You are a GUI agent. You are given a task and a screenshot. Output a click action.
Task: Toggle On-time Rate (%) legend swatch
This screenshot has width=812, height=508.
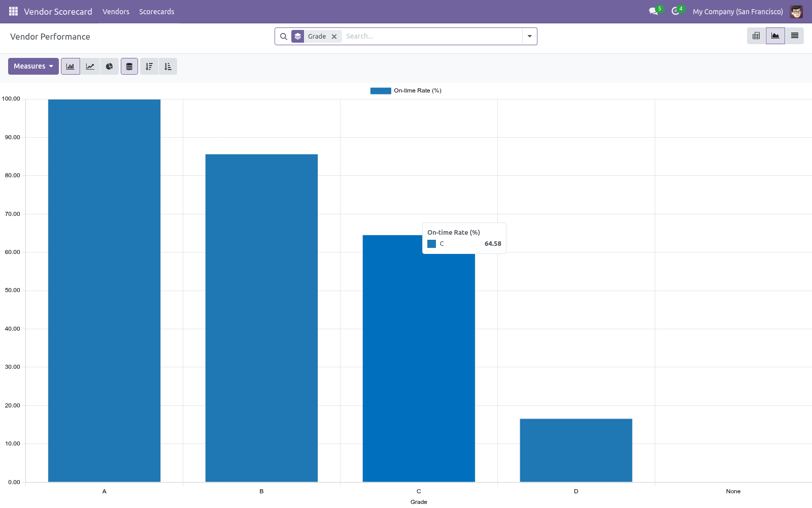[381, 91]
